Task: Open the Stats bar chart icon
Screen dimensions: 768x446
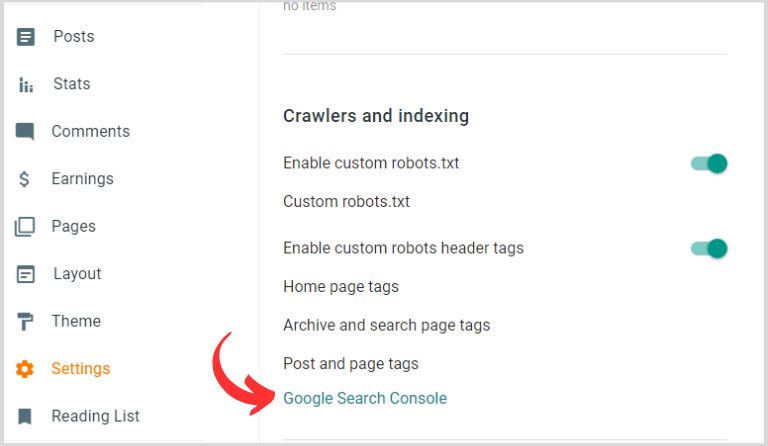Action: (25, 85)
